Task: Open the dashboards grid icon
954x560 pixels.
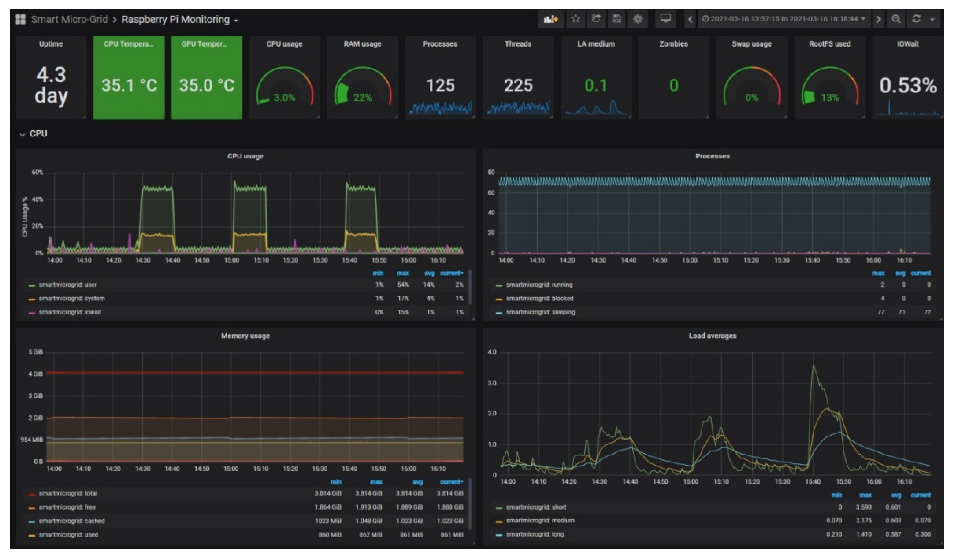Action: click(20, 19)
